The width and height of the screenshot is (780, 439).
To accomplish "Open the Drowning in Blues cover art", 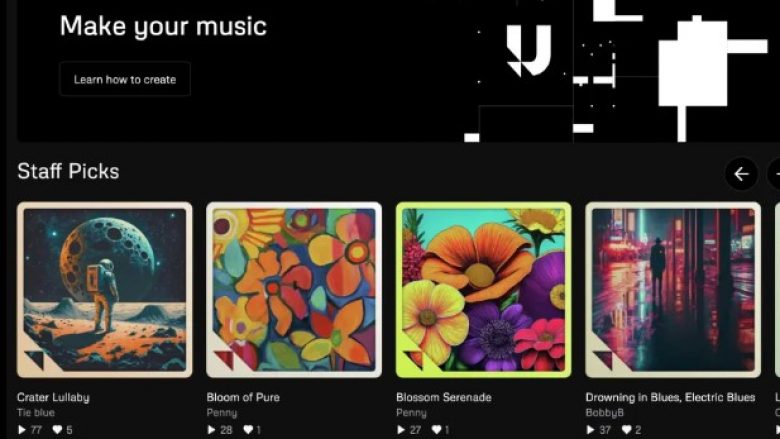I will (x=673, y=290).
